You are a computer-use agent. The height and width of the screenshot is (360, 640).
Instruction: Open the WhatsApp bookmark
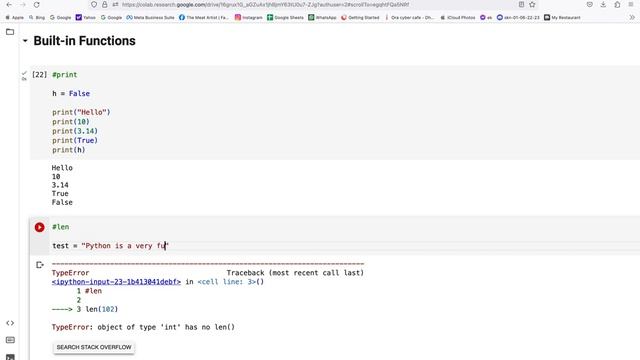pyautogui.click(x=322, y=18)
